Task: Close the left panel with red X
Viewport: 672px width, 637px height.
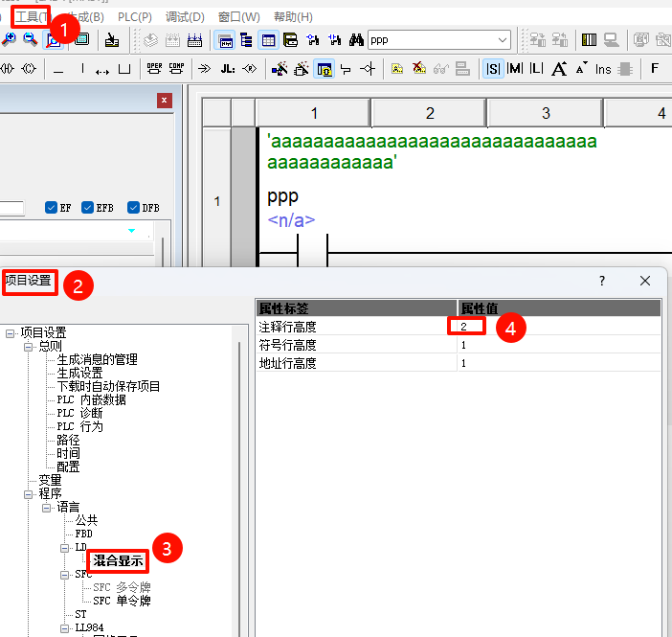Action: 165,101
